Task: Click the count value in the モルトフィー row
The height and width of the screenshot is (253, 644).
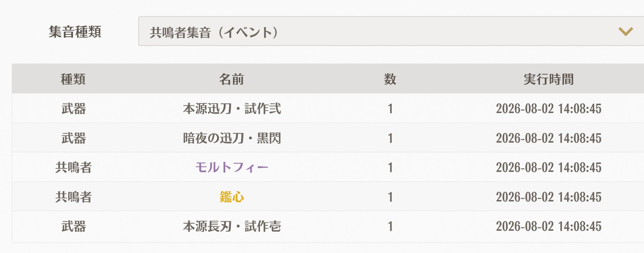Action: (390, 167)
